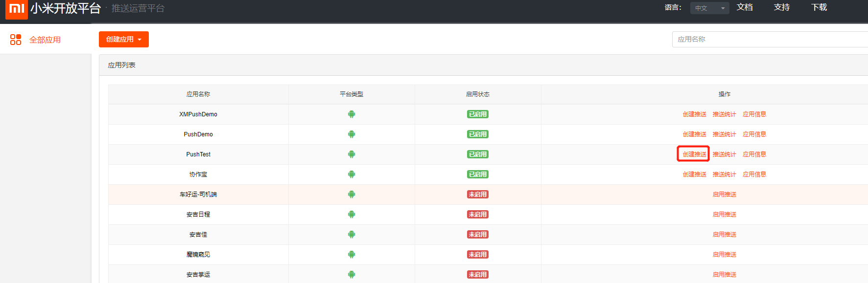Click 创建推送 for PushTest app
Screen dimensions: 868x283
pos(694,154)
